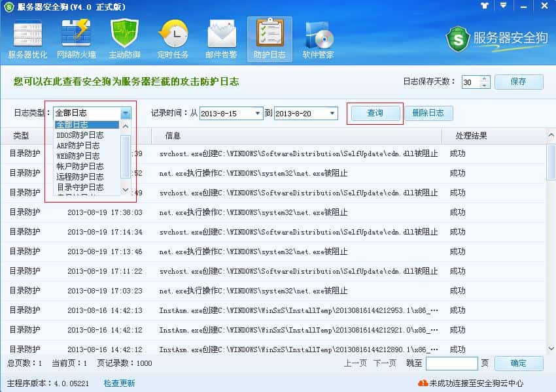The width and height of the screenshot is (556, 392).
Task: Click the 查询 query button
Action: pyautogui.click(x=375, y=112)
